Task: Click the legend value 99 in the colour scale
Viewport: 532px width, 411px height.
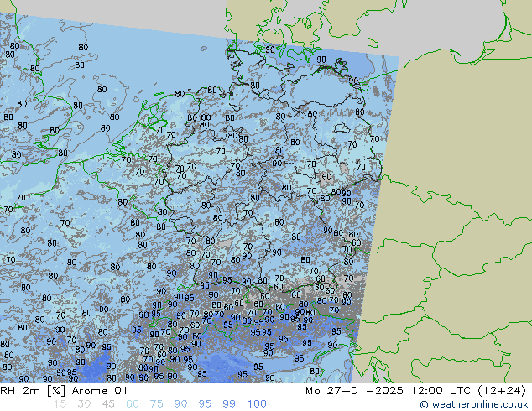Action: (x=229, y=404)
